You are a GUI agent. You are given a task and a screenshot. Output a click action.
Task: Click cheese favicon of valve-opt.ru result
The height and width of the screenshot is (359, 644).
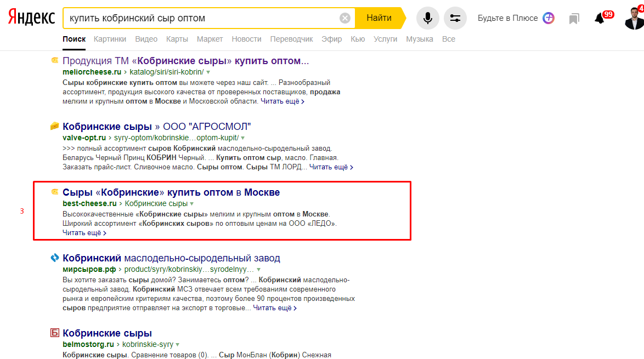pos(55,126)
